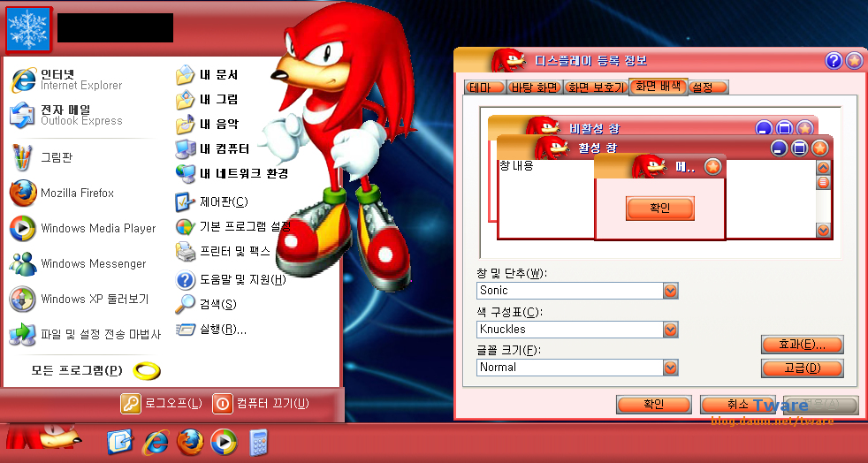
Task: Open 기본 프로그램 설정
Action: [232, 226]
